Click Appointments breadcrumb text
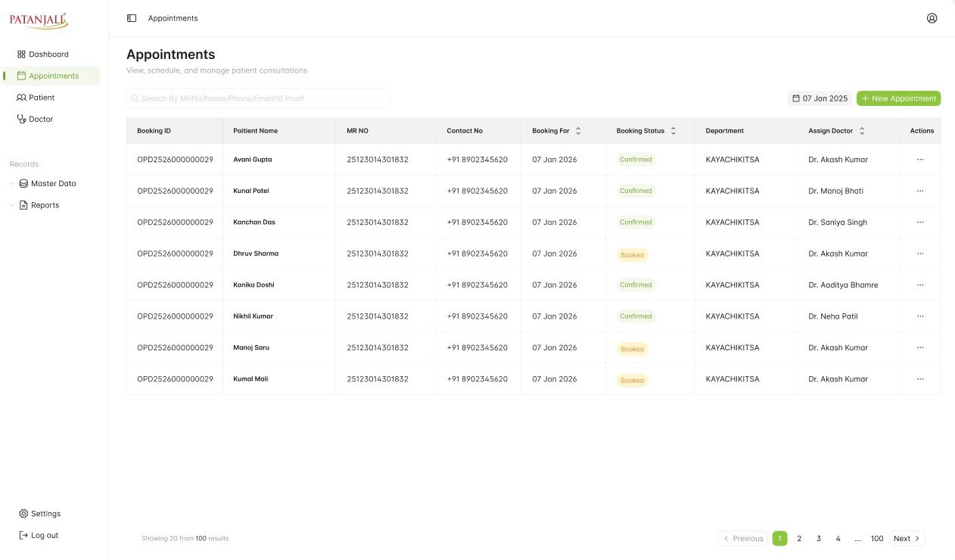955x560 pixels. [173, 18]
